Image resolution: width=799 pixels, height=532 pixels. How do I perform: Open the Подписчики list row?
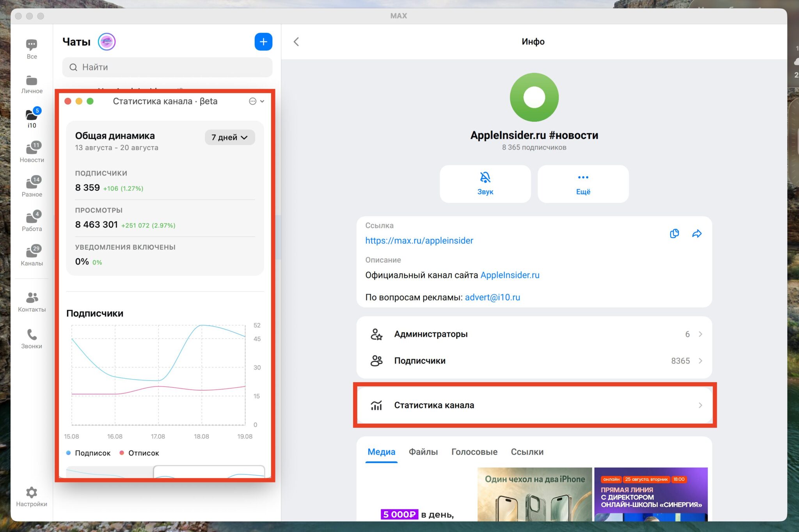click(534, 361)
